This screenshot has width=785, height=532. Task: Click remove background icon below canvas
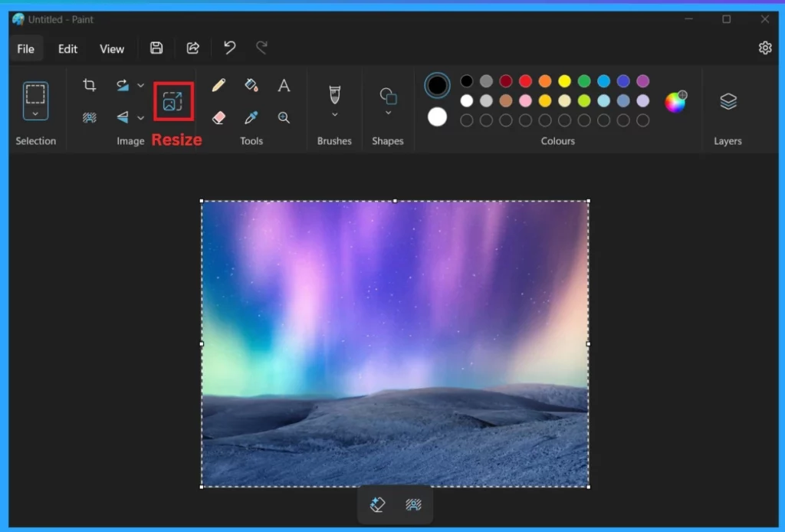(413, 504)
